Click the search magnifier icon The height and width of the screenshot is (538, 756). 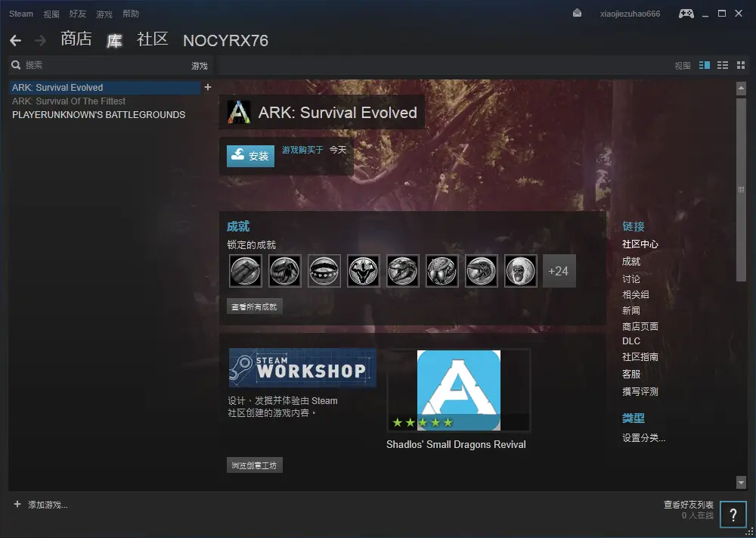point(16,65)
